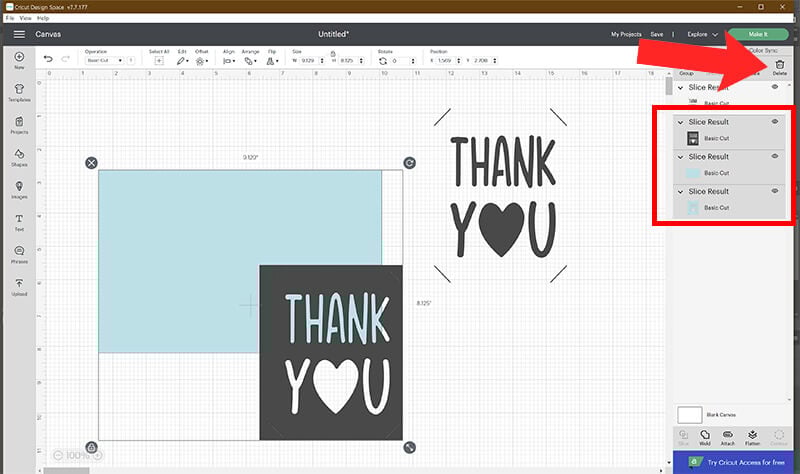Click the Undo arrow
Screen dimensions: 800x474
click(x=48, y=59)
